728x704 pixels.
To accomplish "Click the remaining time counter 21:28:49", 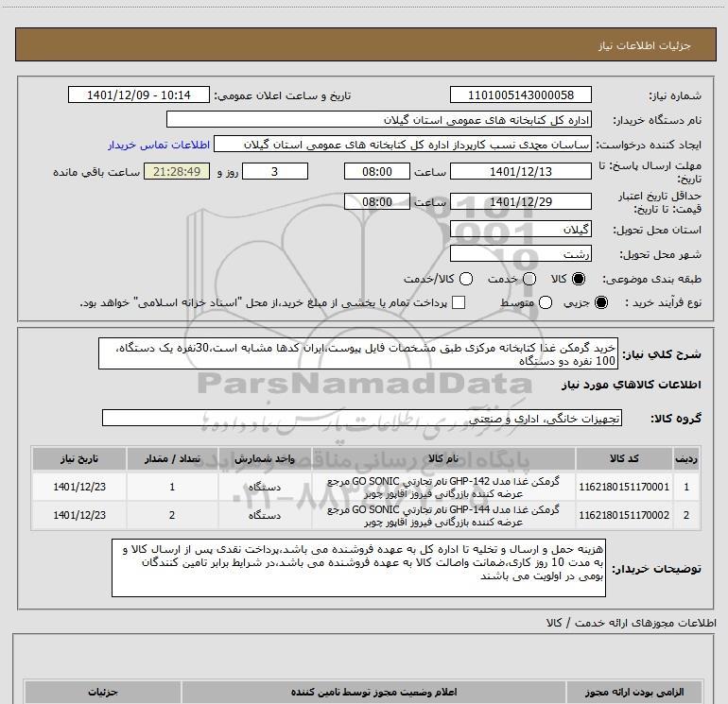I will pos(177,172).
